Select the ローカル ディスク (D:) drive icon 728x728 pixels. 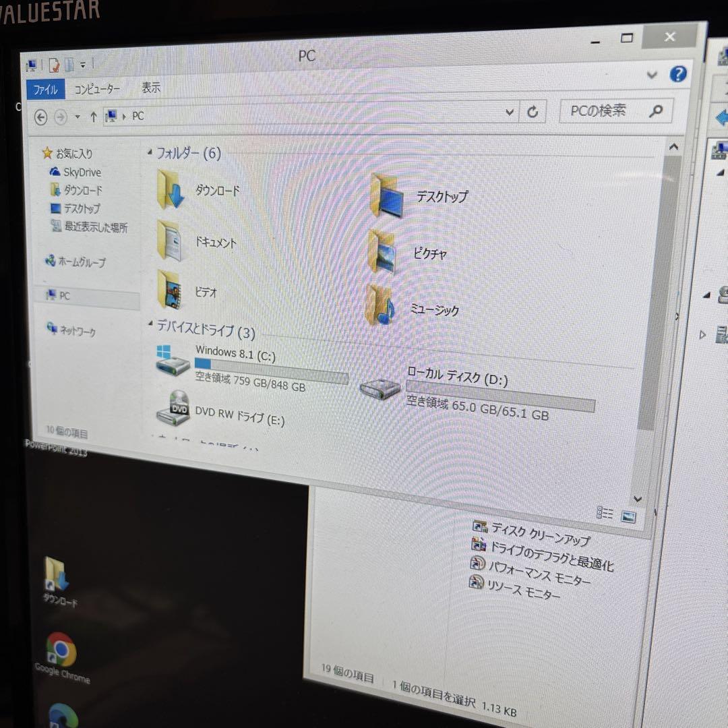(380, 388)
